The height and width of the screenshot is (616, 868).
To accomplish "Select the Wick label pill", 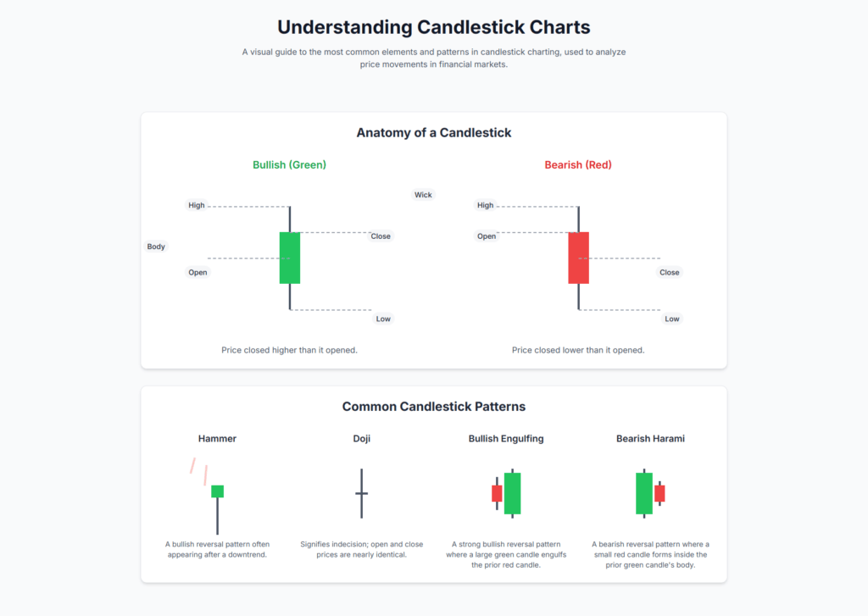I will (x=423, y=195).
